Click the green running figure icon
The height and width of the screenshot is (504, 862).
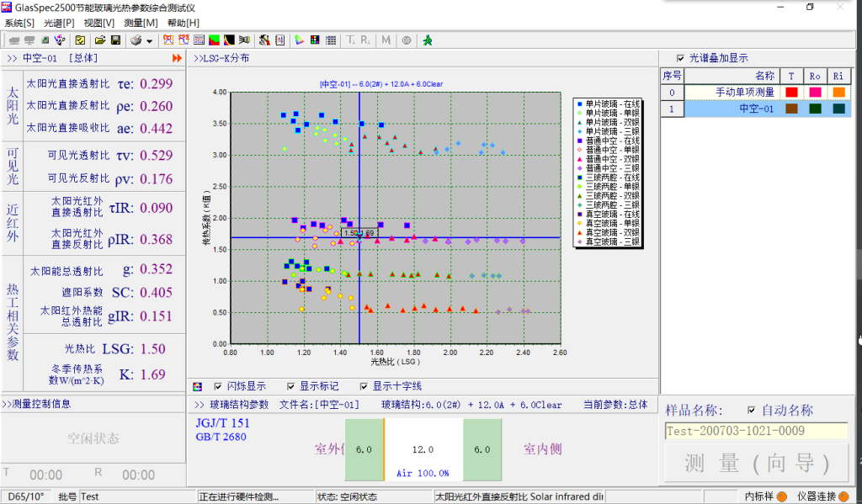(427, 40)
